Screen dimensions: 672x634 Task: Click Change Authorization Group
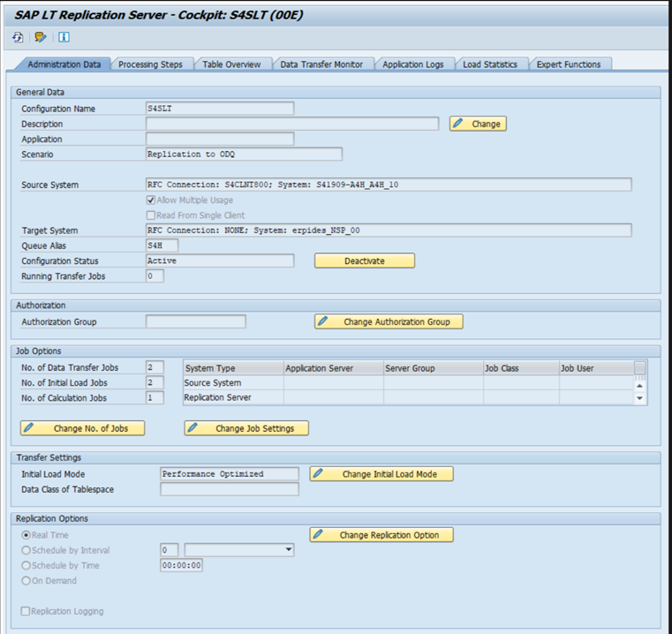coord(389,321)
